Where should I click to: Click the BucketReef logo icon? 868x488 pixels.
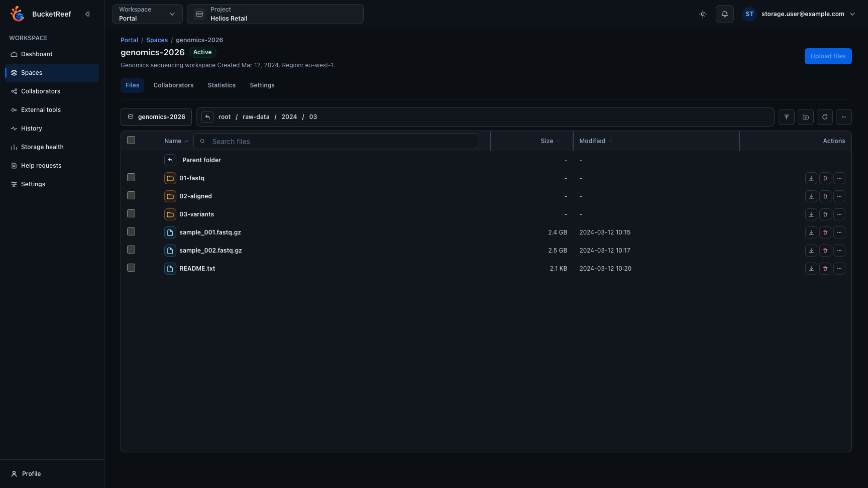pyautogui.click(x=17, y=14)
